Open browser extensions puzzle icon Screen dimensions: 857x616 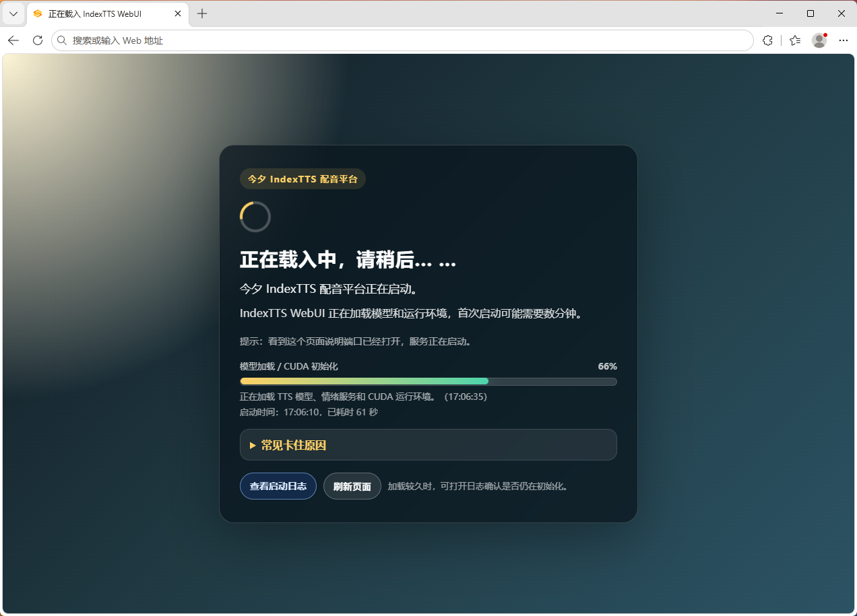tap(767, 40)
